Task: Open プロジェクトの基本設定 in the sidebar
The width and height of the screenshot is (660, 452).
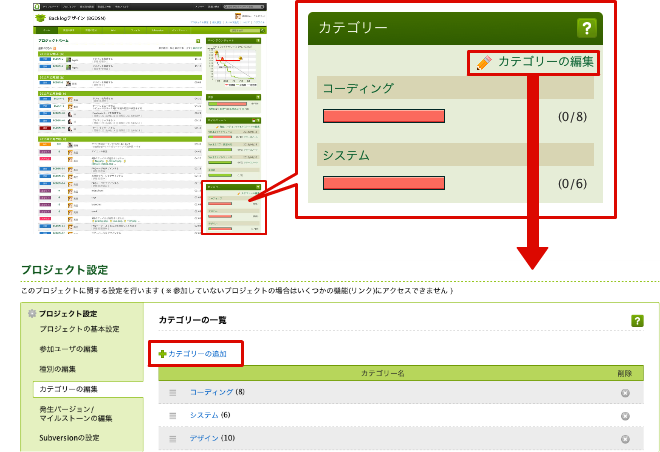Action: (80, 329)
